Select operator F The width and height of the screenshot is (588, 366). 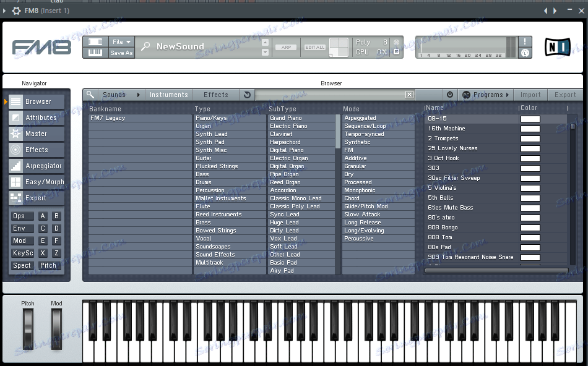[x=56, y=241]
